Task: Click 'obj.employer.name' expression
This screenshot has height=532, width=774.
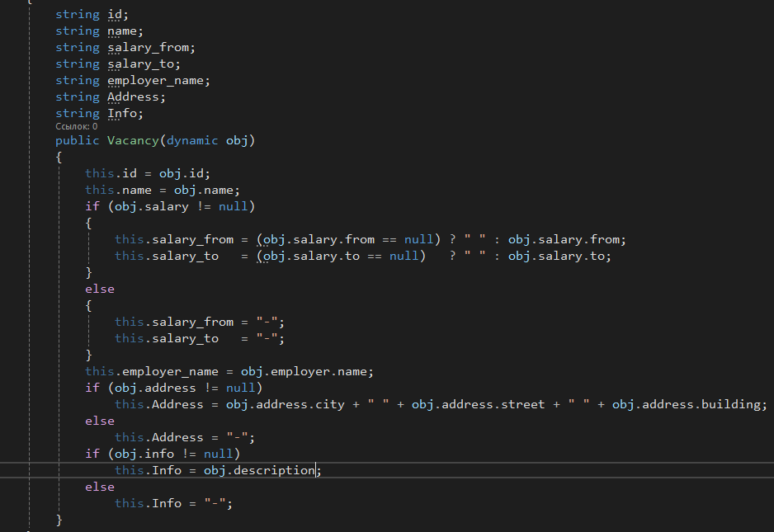Action: (304, 372)
